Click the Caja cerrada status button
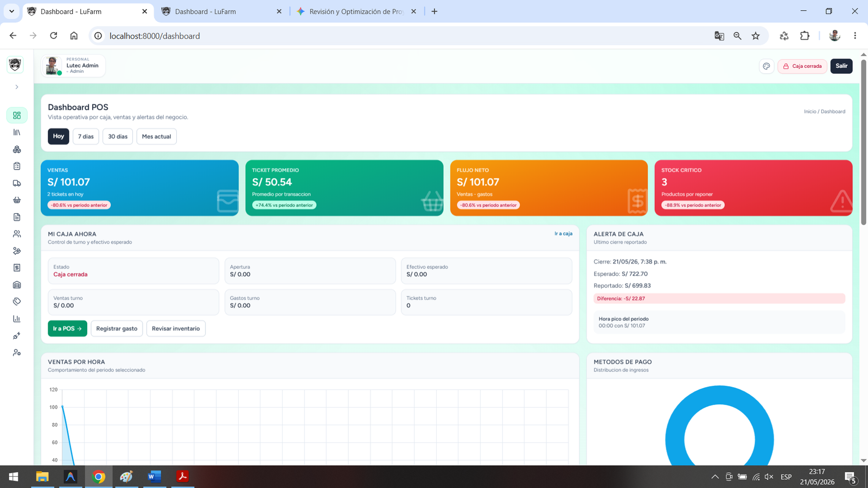The image size is (868, 488). click(802, 66)
